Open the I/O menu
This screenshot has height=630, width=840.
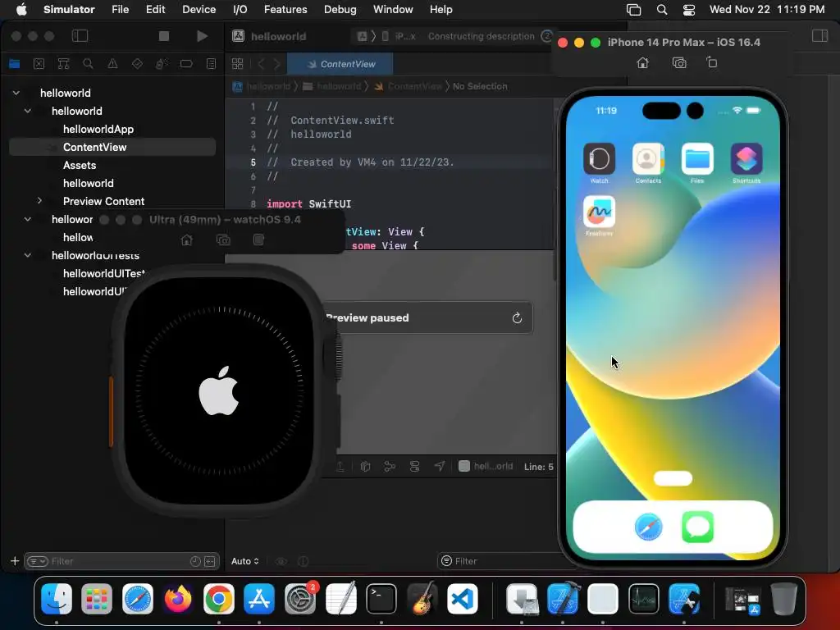(240, 9)
